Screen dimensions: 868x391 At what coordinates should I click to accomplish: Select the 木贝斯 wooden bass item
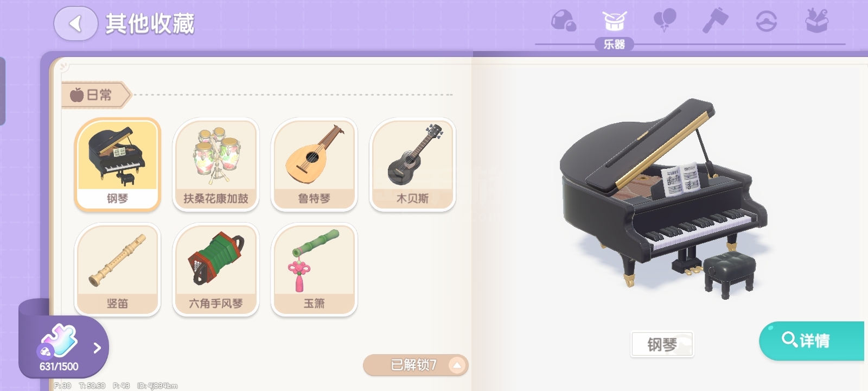[x=412, y=165]
